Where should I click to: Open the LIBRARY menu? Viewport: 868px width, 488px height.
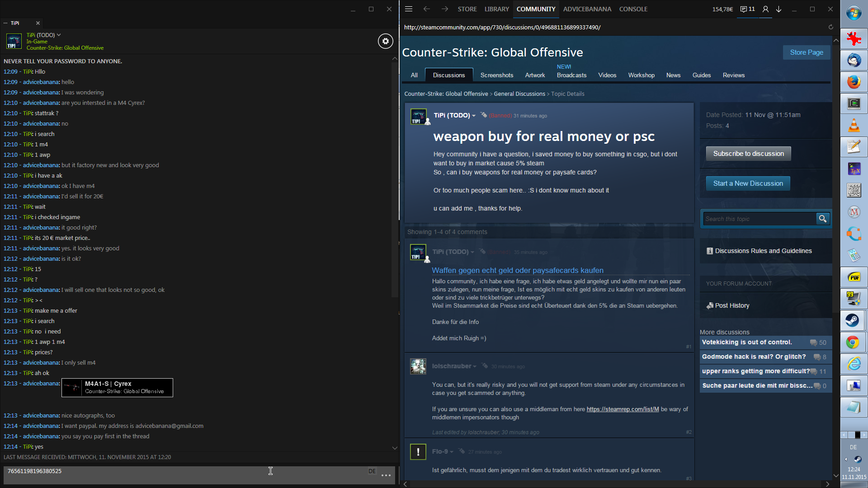496,9
